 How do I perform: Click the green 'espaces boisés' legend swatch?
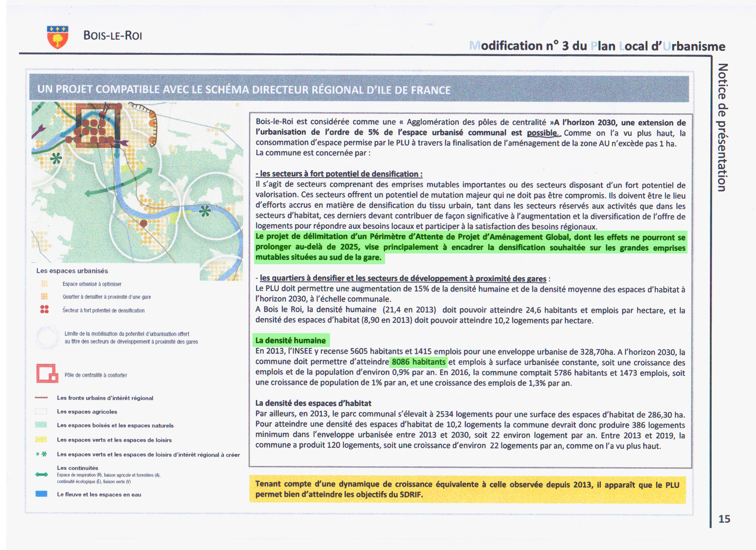(41, 425)
